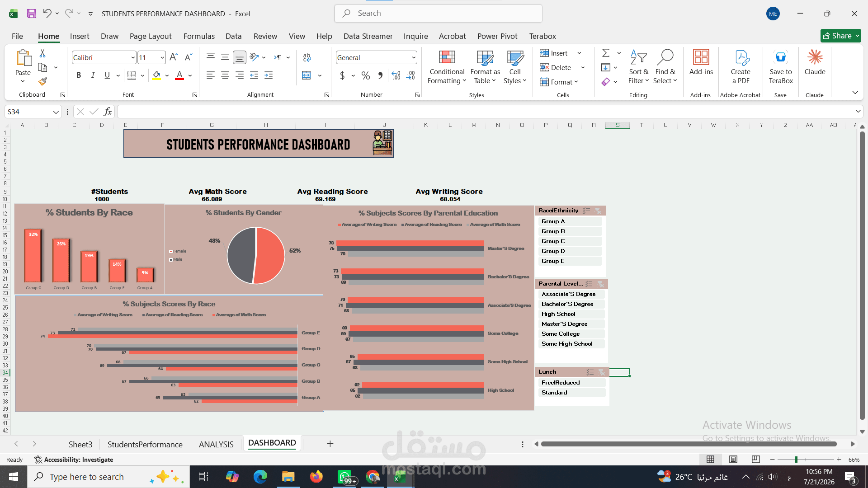Click the Undo icon

(x=47, y=14)
